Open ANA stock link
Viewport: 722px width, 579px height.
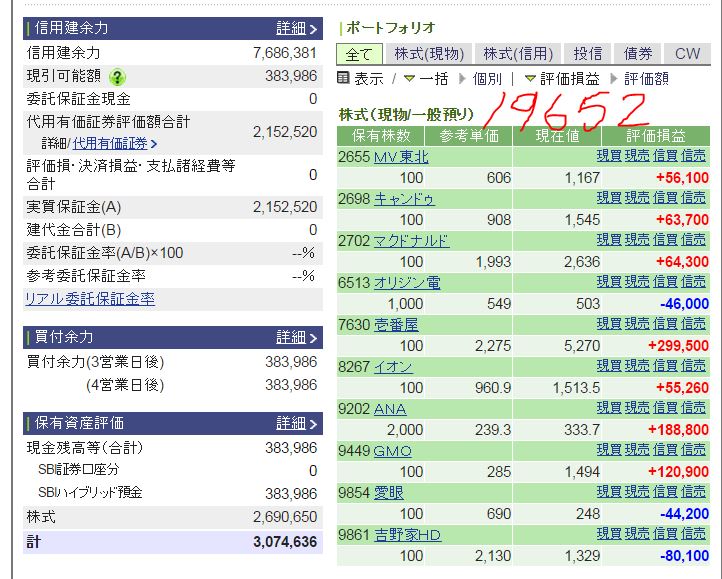pyautogui.click(x=390, y=409)
